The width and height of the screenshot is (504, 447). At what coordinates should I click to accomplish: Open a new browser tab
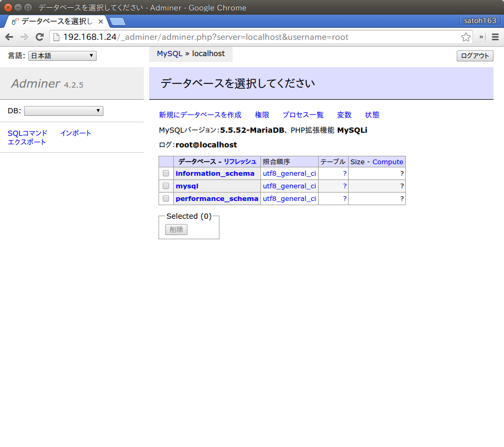point(118,22)
